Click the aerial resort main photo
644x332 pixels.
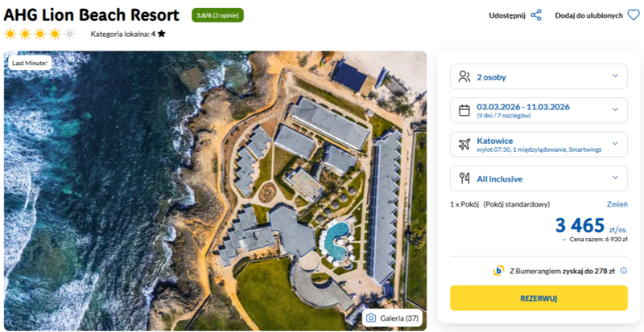216,191
